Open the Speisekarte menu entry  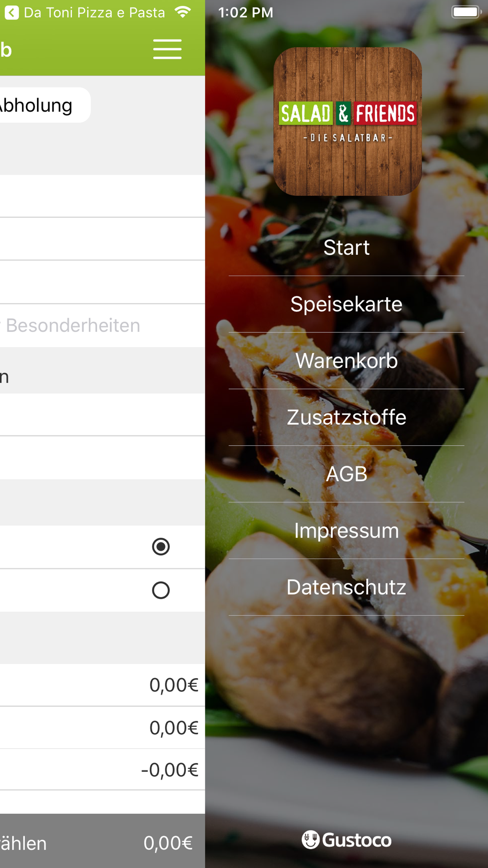[x=346, y=304]
